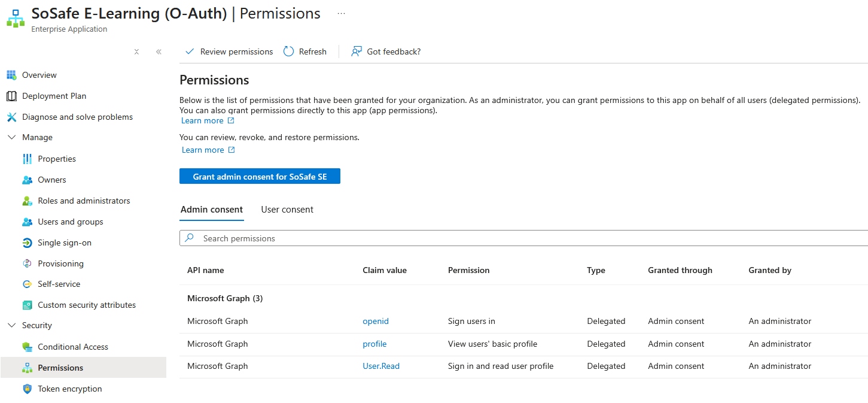Collapse the Manage section chevron
Viewport: 868px width, 403px height.
click(11, 137)
